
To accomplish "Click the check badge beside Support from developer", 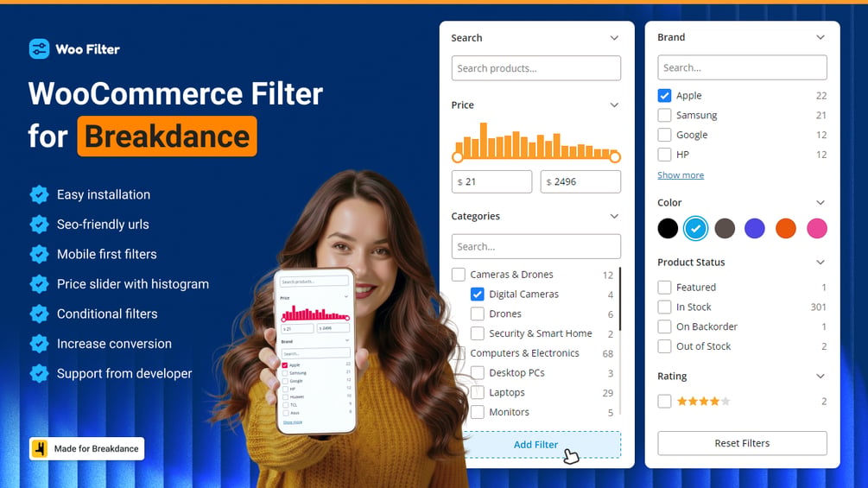I will 39,373.
